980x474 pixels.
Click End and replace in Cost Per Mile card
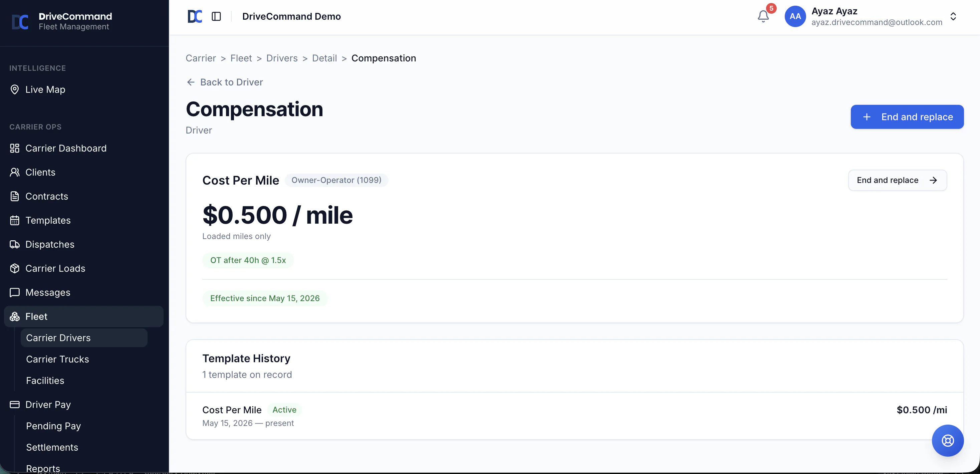coord(897,180)
